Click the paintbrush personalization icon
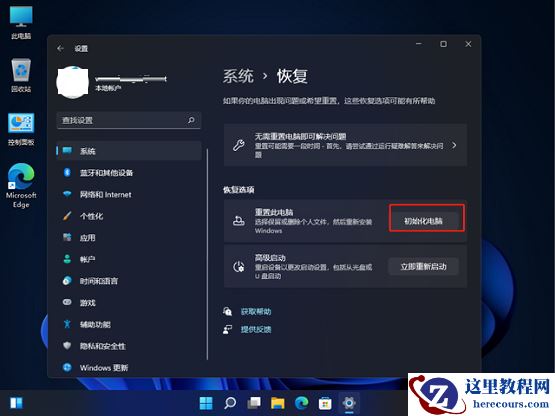Image resolution: width=555 pixels, height=416 pixels. 67,216
